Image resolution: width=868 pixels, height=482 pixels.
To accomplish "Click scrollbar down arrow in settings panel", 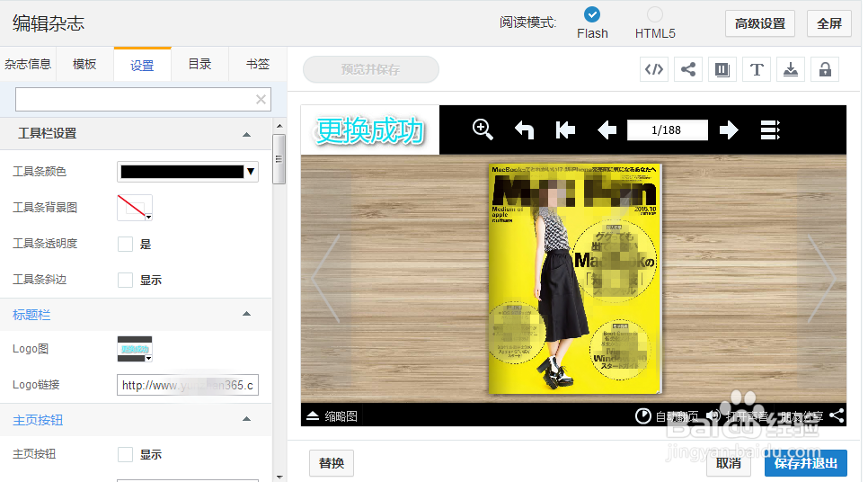I will click(279, 477).
